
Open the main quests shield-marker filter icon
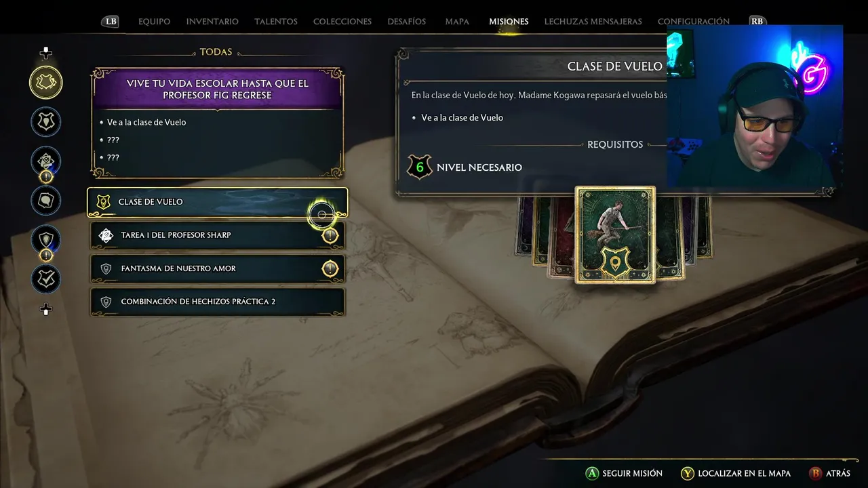click(46, 122)
